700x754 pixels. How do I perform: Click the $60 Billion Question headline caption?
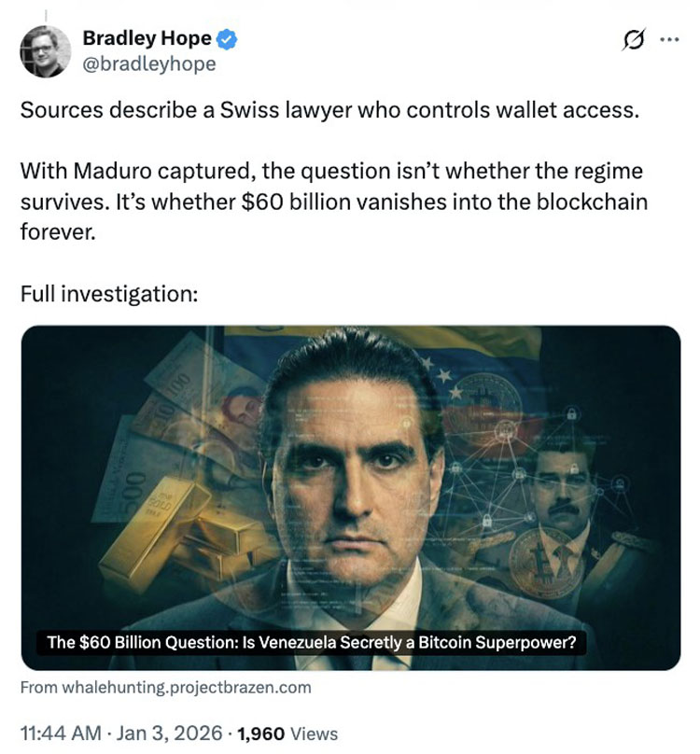pos(312,643)
